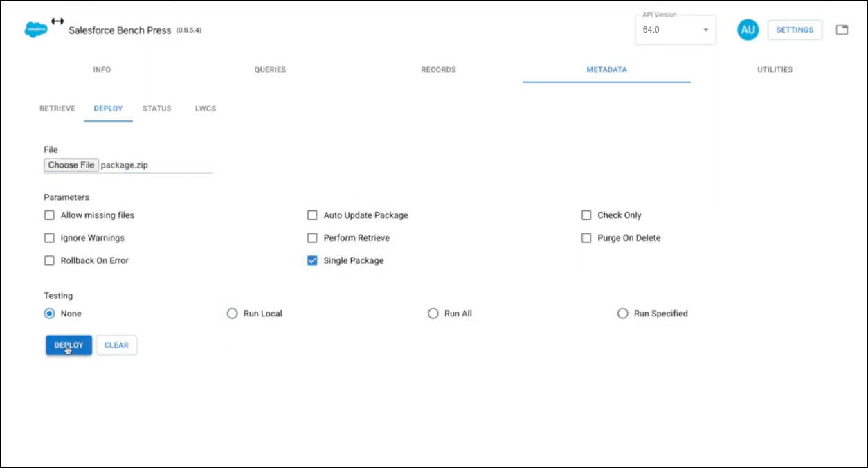The image size is (868, 468).
Task: Enable Check Only checkbox
Action: 586,215
